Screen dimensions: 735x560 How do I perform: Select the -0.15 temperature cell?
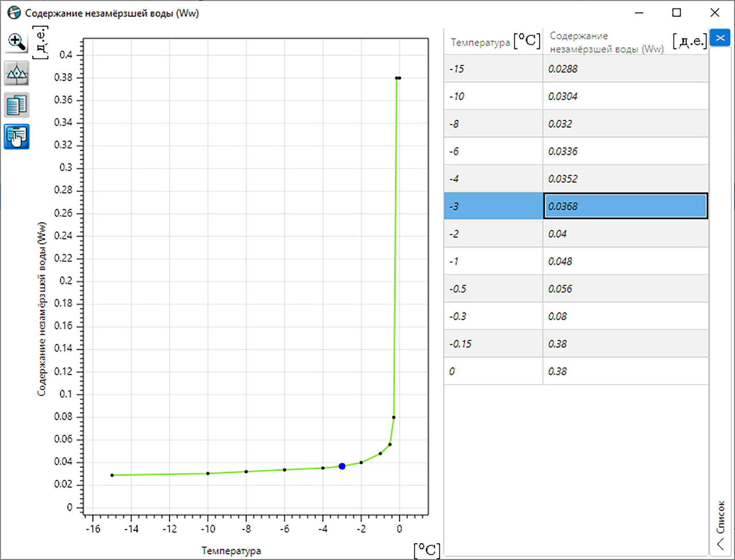[x=493, y=343]
